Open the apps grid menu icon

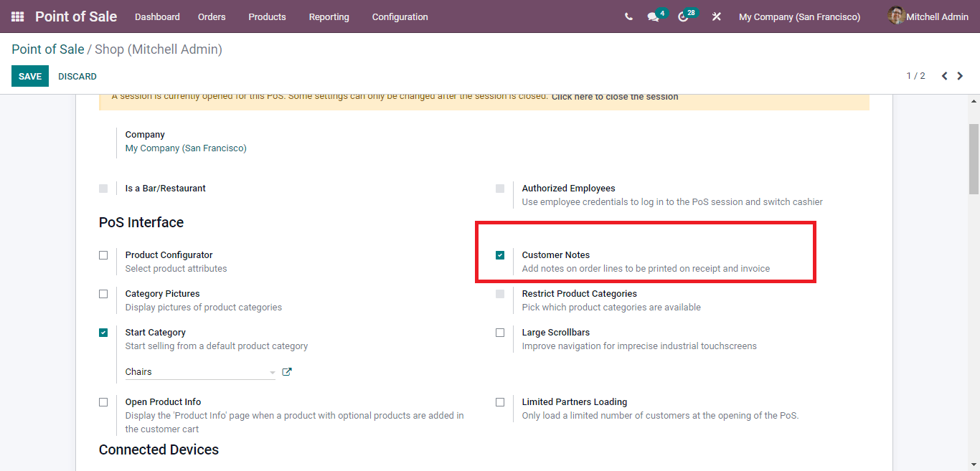click(17, 16)
